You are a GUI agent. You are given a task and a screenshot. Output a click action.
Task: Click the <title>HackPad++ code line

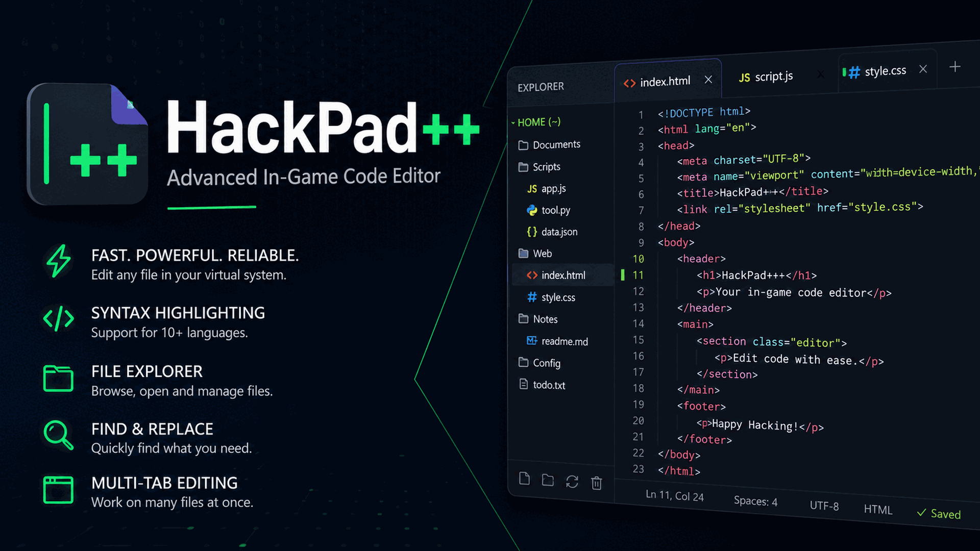point(753,192)
